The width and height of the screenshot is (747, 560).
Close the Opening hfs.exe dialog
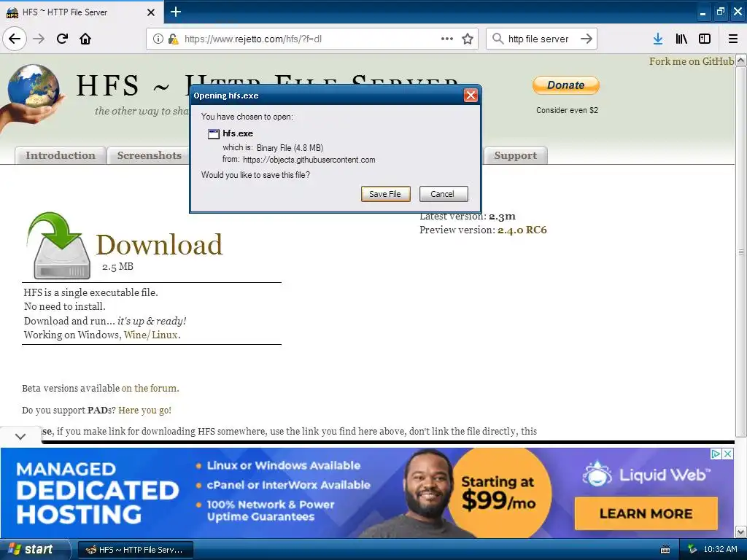[x=471, y=96]
